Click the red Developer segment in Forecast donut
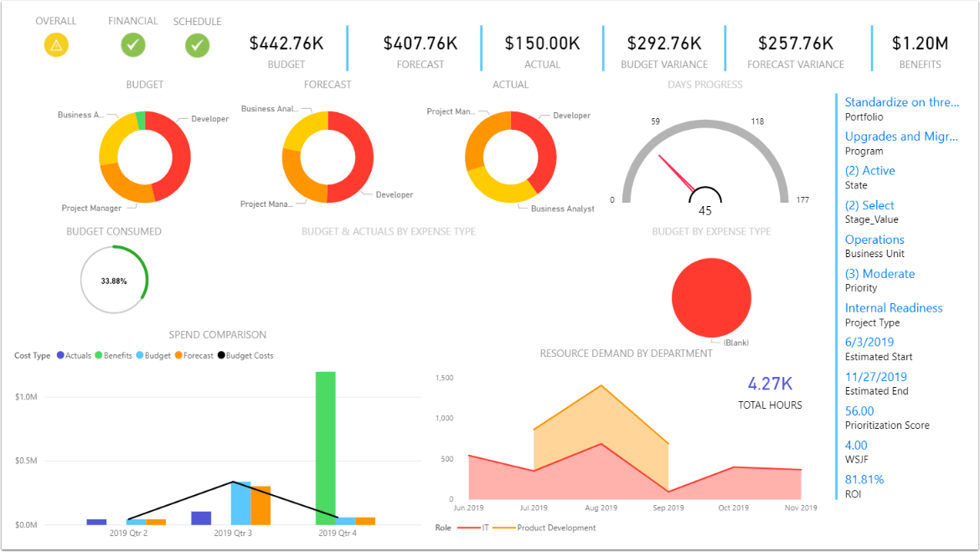 (363, 157)
